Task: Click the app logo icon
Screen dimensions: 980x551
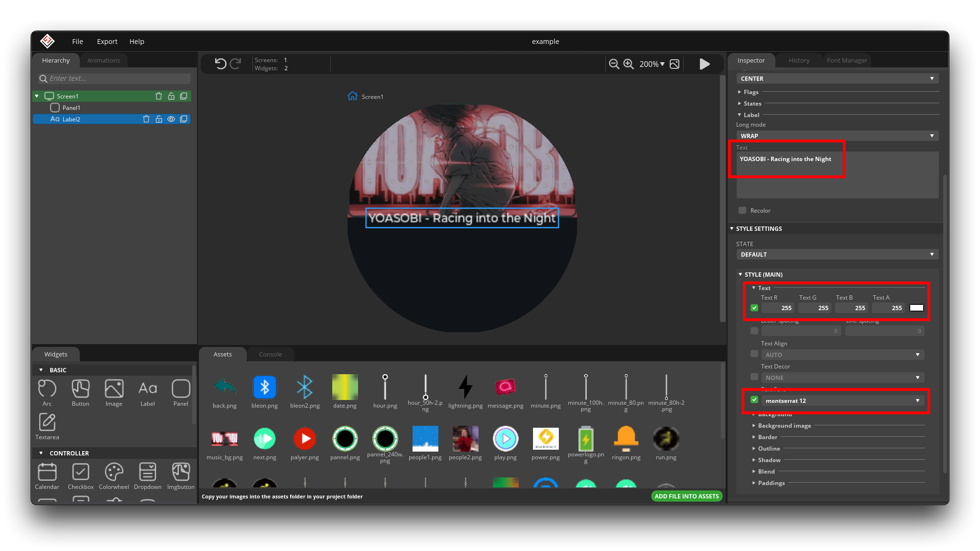Action: [47, 41]
